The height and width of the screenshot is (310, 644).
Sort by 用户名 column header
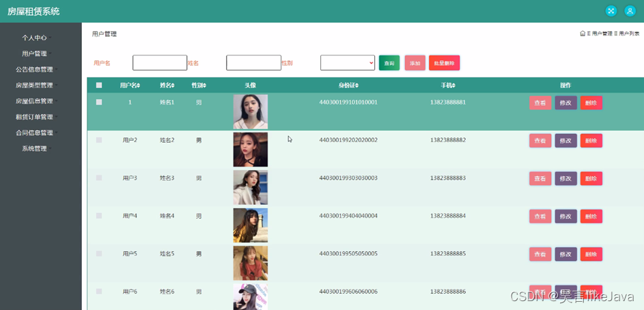pyautogui.click(x=130, y=85)
